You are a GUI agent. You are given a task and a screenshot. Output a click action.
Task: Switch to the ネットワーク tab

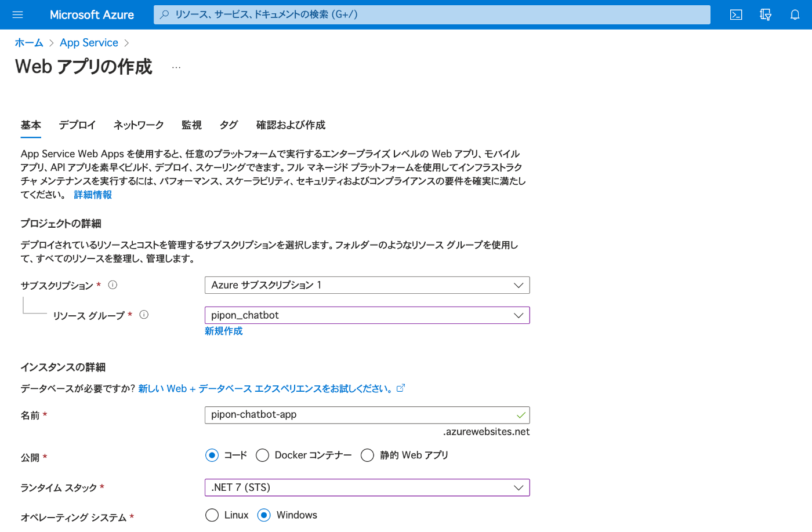click(x=139, y=125)
